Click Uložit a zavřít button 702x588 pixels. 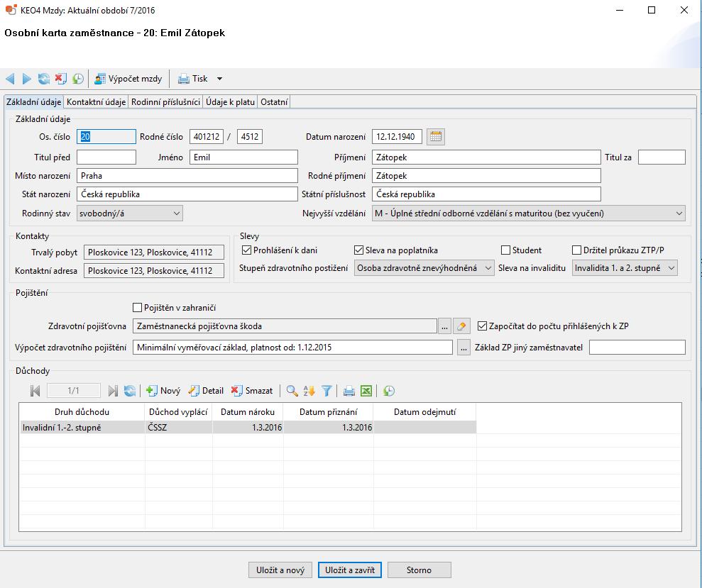click(350, 570)
